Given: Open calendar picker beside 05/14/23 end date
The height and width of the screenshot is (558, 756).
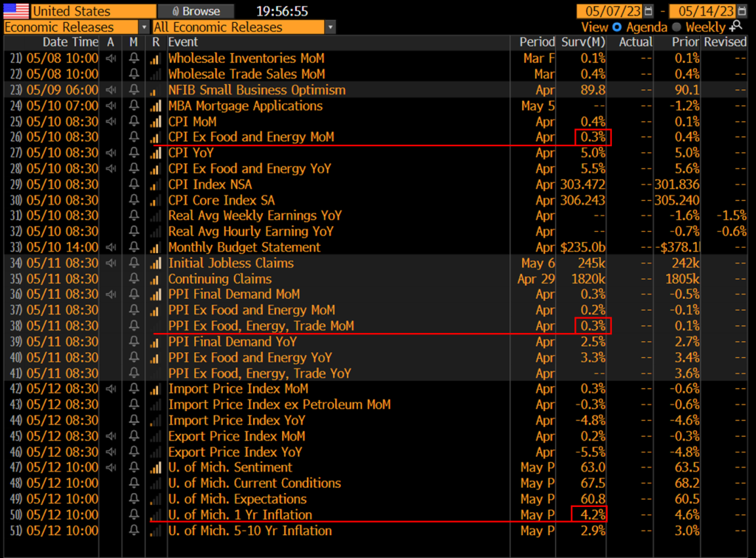Looking at the screenshot, I should point(742,11).
